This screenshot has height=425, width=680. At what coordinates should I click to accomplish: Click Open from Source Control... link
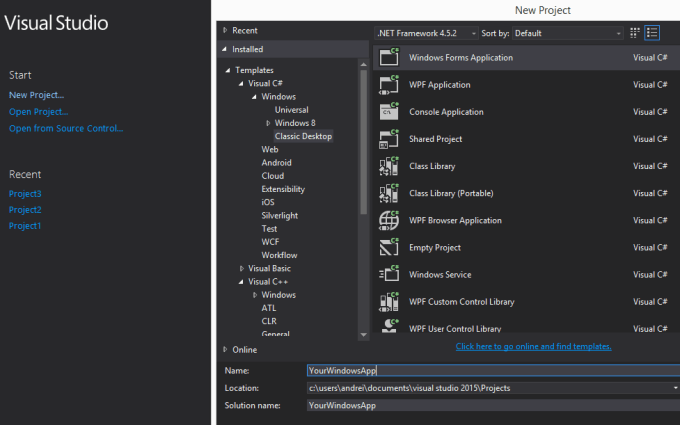tap(66, 128)
